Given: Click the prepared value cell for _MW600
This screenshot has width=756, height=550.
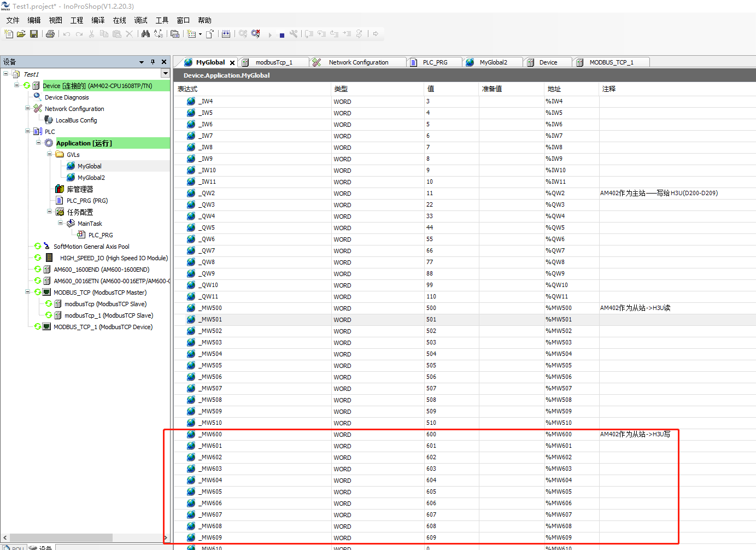Looking at the screenshot, I should coord(512,435).
